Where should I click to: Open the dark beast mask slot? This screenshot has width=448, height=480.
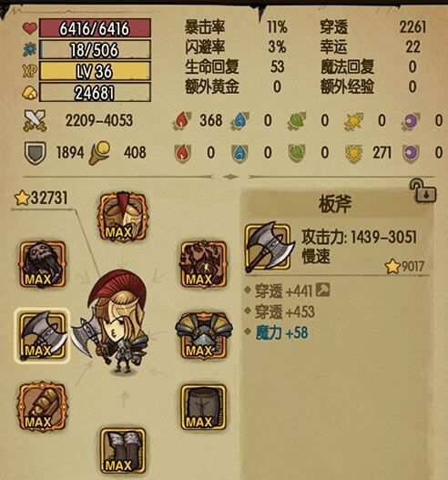pos(43,264)
